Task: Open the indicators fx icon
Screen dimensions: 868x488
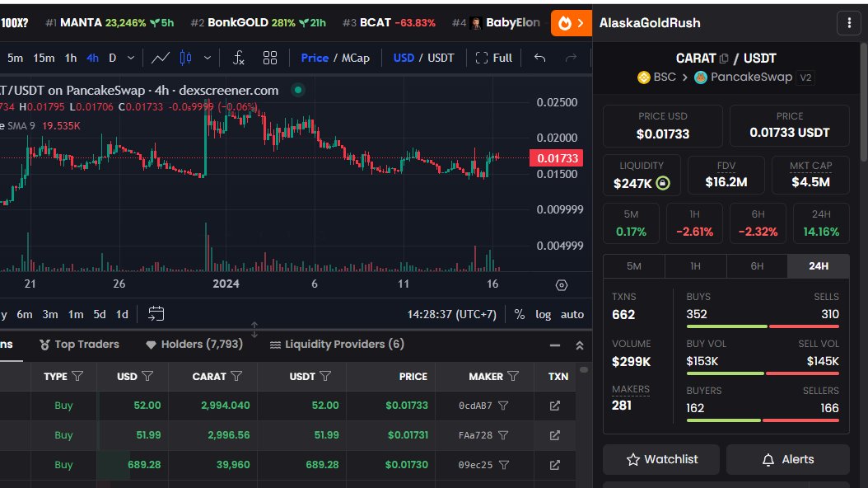Action: tap(239, 58)
